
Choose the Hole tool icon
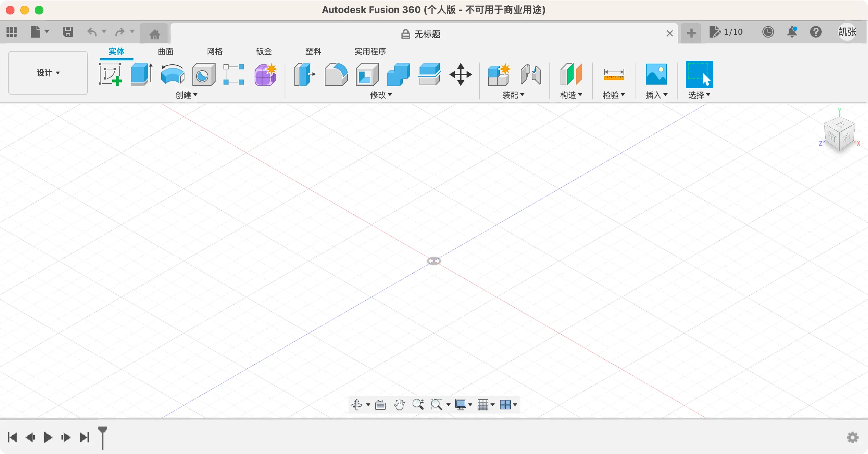(204, 74)
